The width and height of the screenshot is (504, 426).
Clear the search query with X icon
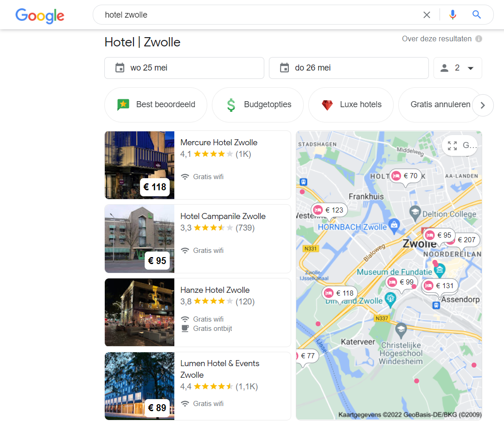click(427, 15)
